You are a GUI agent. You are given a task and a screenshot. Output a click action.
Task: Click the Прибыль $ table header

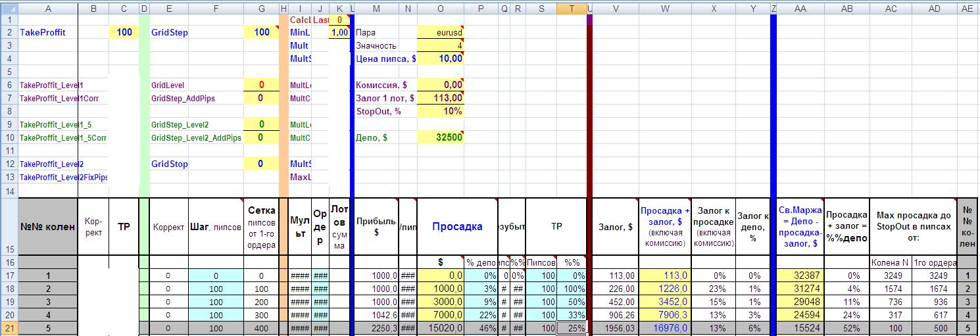(x=376, y=227)
